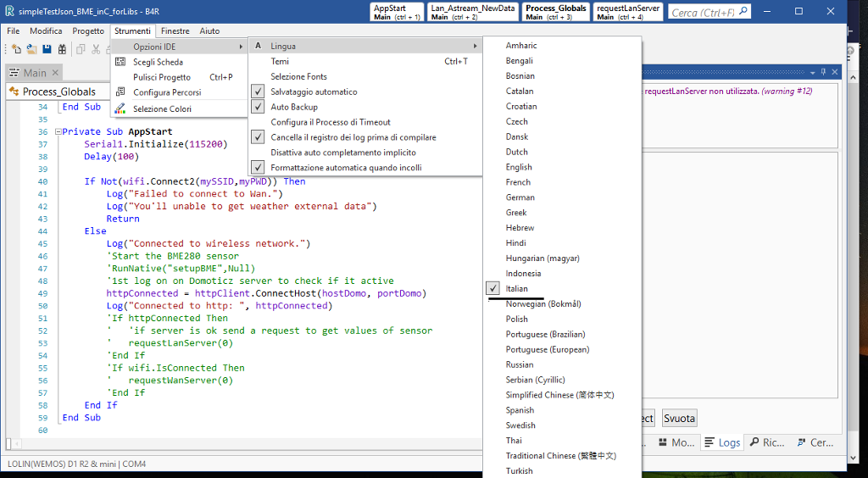This screenshot has height=478, width=868.
Task: Uncheck Formattazione automatica quando incolli
Action: (x=345, y=168)
